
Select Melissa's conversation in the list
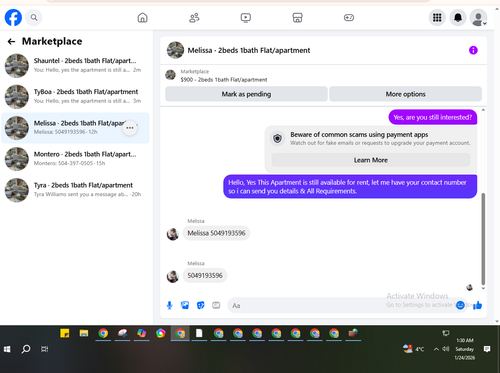75,128
